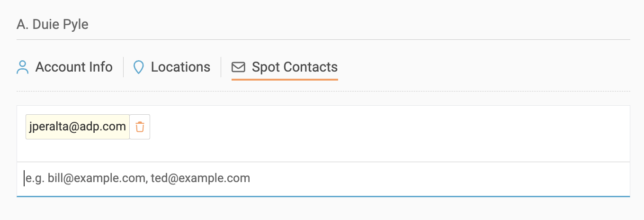Delete the jperalta@adp.com contact with trash icon
Viewport: 644px width, 220px height.
point(140,127)
